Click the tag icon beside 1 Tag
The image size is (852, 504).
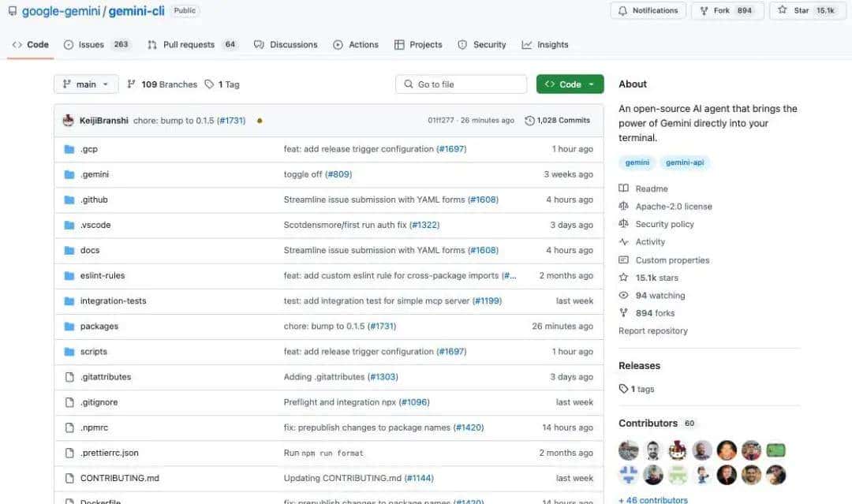209,84
